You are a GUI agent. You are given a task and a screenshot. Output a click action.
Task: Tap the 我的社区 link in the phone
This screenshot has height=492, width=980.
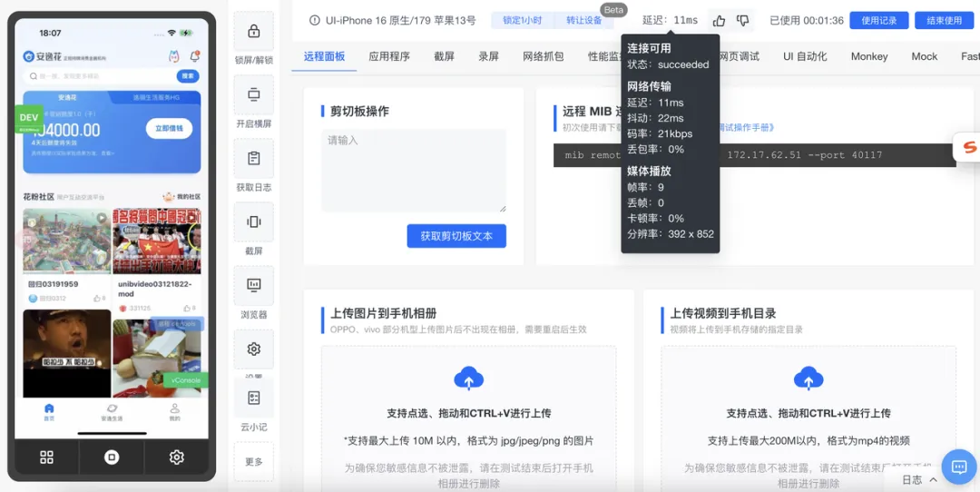coord(181,197)
